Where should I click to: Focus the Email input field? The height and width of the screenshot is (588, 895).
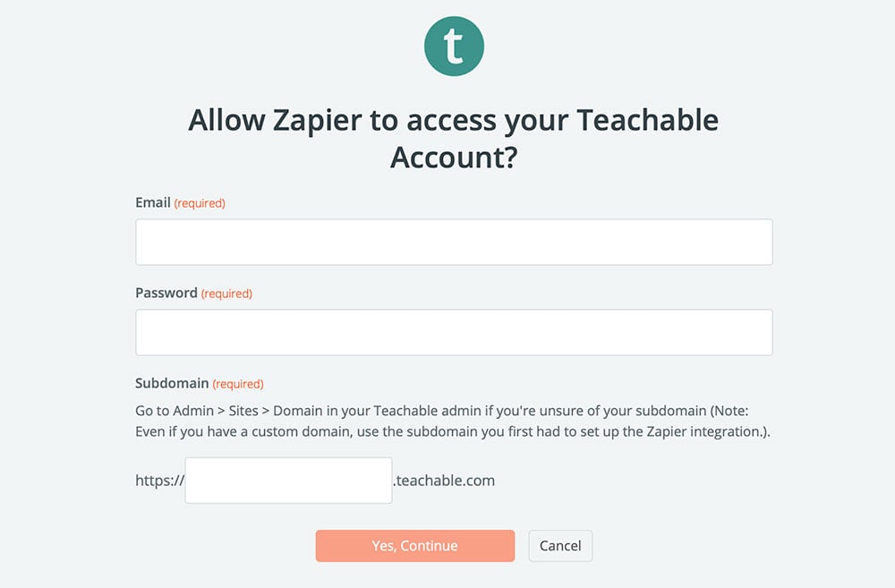[454, 242]
